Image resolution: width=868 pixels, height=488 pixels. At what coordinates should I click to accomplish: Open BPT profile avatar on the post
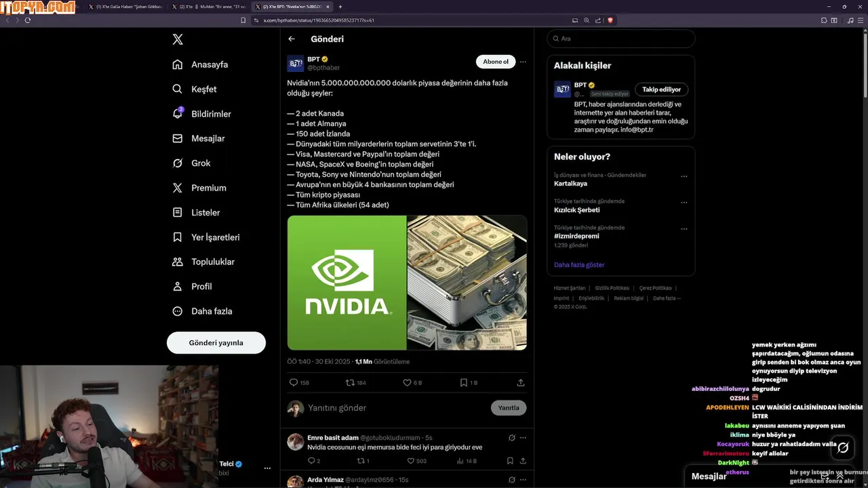[296, 64]
